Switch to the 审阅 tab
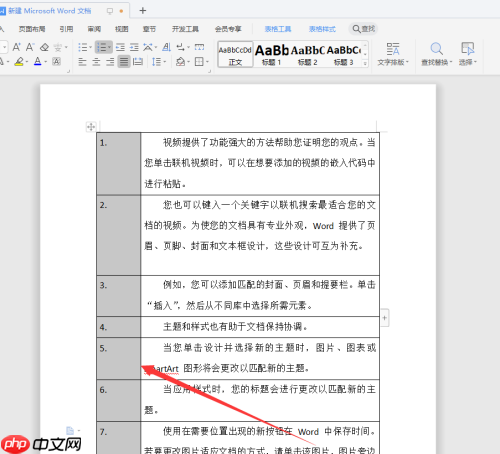The width and height of the screenshot is (500, 454). point(94,29)
